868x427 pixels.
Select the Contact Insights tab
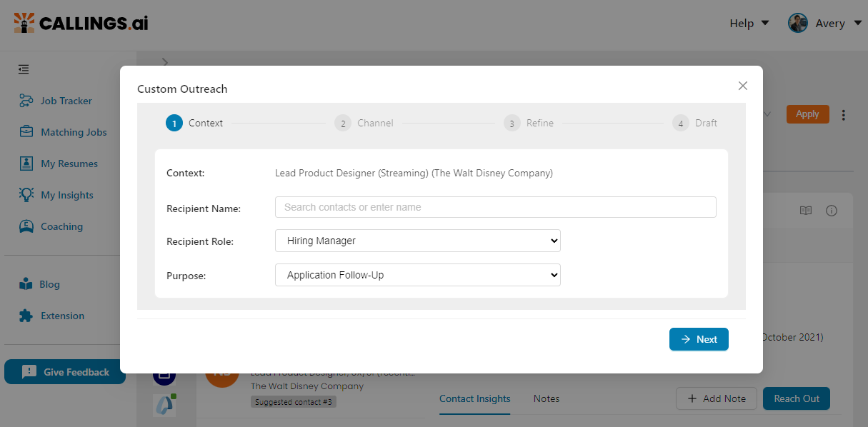tap(474, 398)
